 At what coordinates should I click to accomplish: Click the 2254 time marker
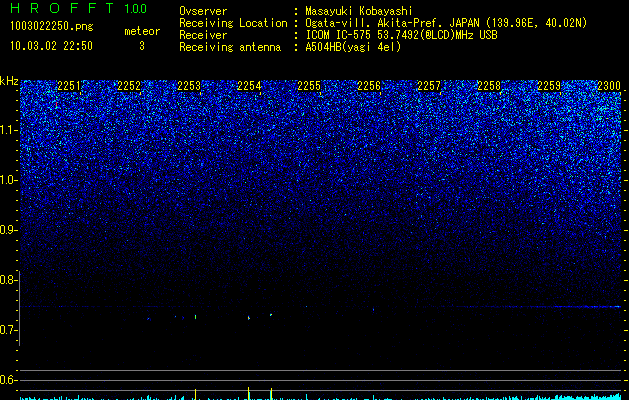click(249, 86)
